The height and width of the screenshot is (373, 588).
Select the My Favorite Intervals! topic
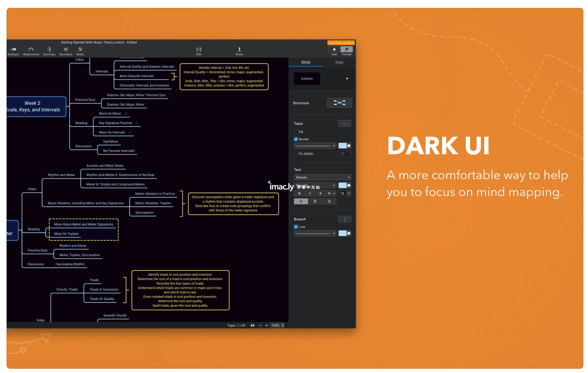pyautogui.click(x=119, y=151)
